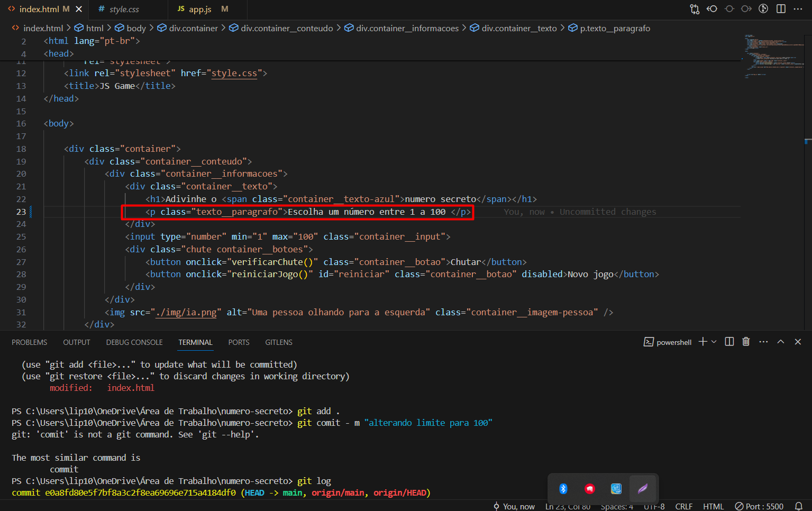Create a new terminal with plus icon
Screen dimensions: 812x511
tap(702, 342)
